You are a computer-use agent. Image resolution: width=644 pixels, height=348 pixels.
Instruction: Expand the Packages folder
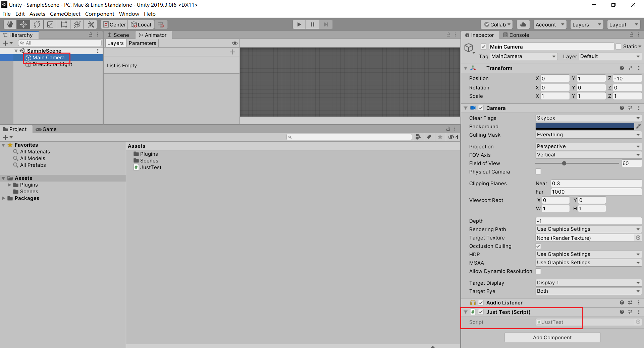[4, 198]
